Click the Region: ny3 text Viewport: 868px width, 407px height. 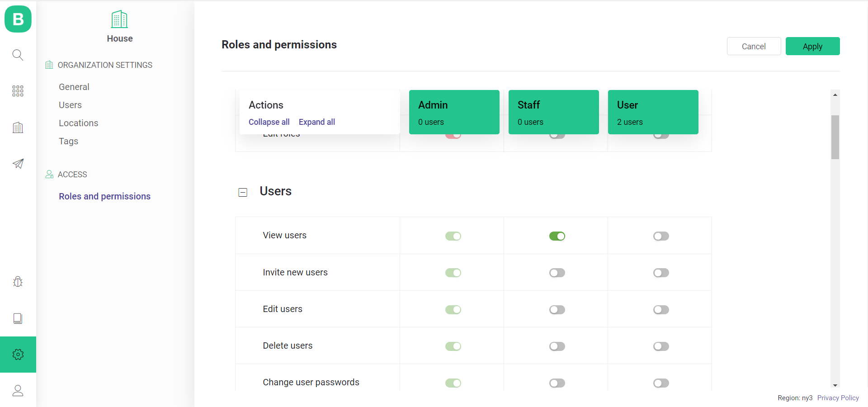click(x=795, y=398)
